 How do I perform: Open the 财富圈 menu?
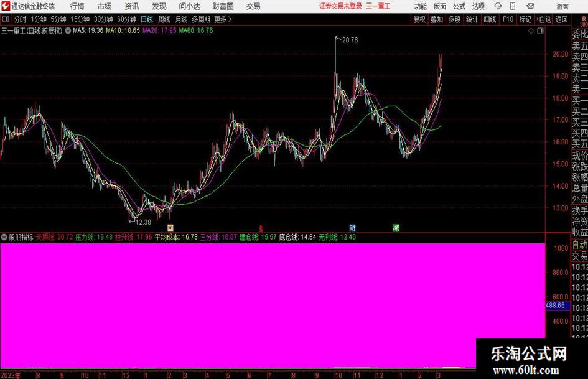[223, 6]
